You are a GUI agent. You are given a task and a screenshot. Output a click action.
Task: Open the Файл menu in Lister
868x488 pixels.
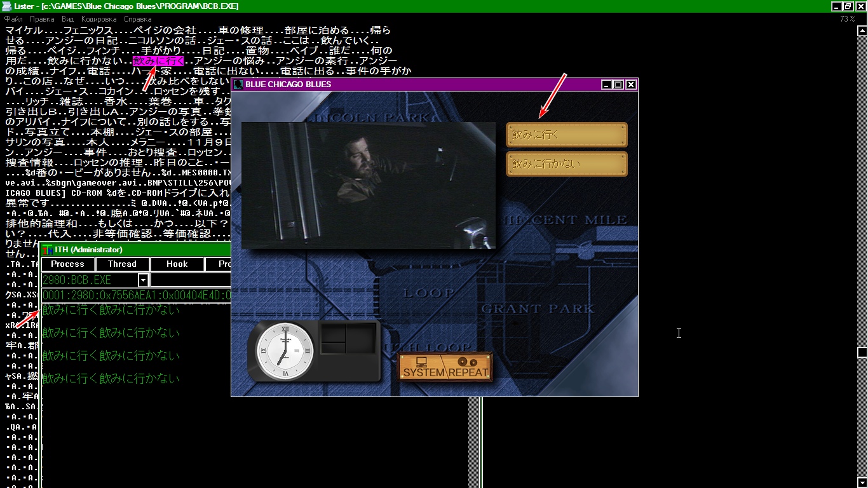pos(13,19)
